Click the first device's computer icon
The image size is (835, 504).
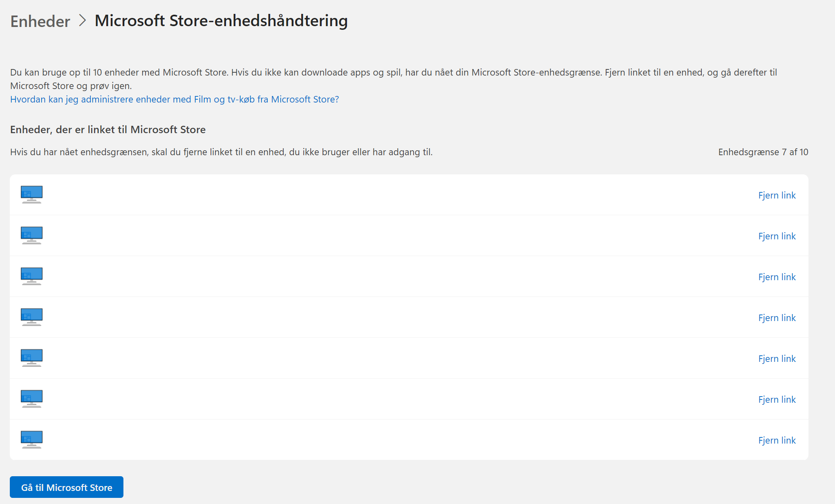(31, 195)
